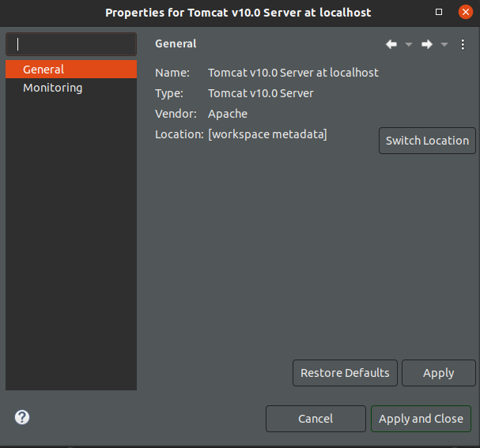Click the Apply button
The image size is (480, 448).
click(x=438, y=373)
